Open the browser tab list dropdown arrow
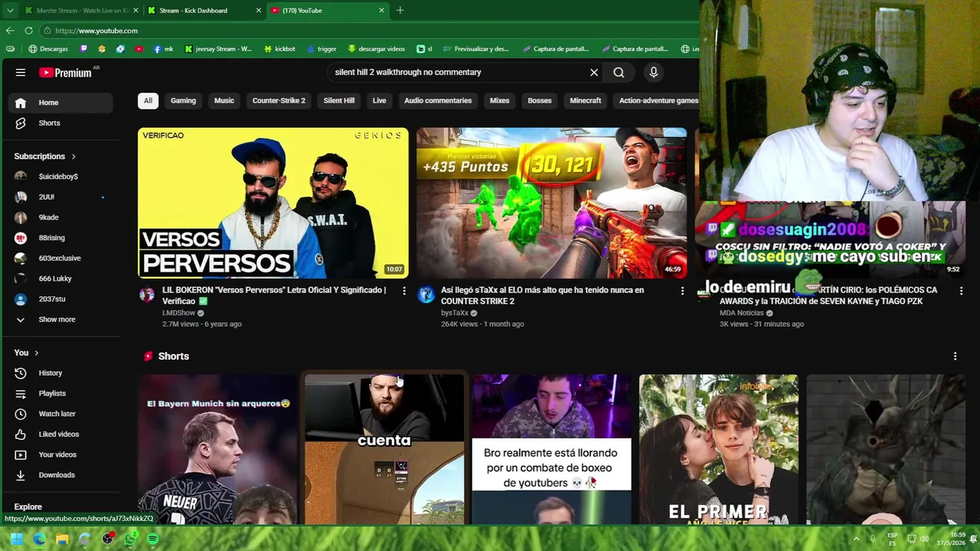This screenshot has height=551, width=980. (10, 11)
